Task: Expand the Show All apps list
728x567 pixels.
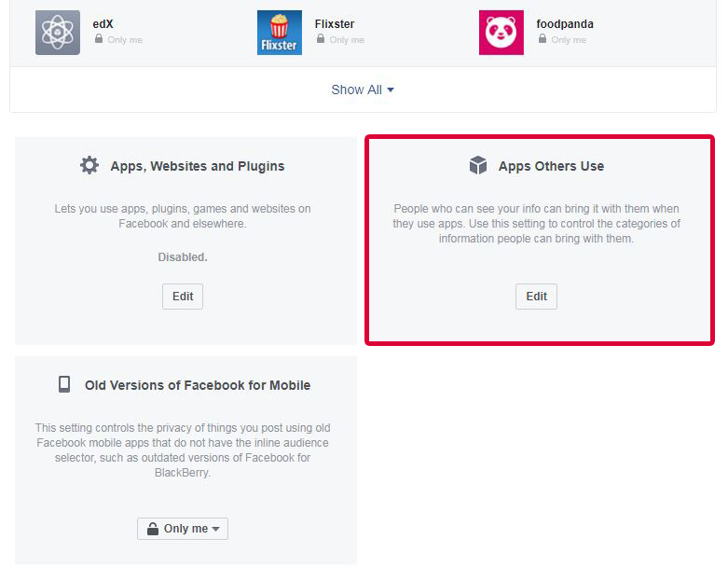Action: 363,90
